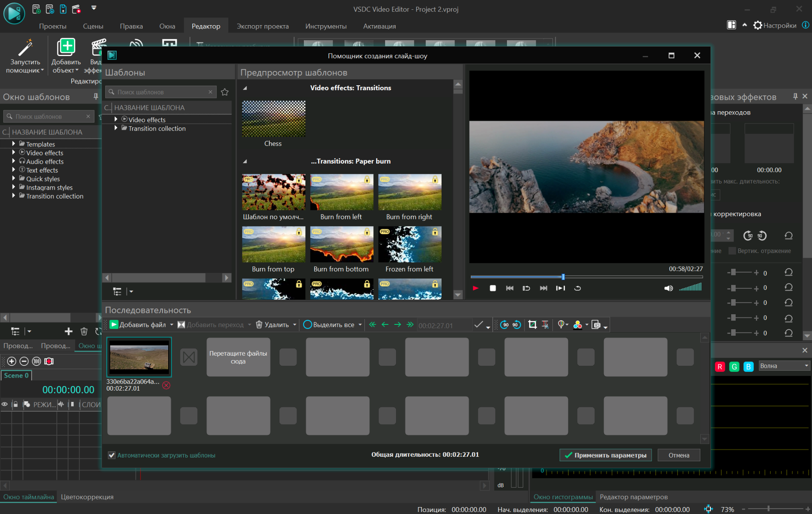Mute preview using the speaker icon

coord(668,288)
